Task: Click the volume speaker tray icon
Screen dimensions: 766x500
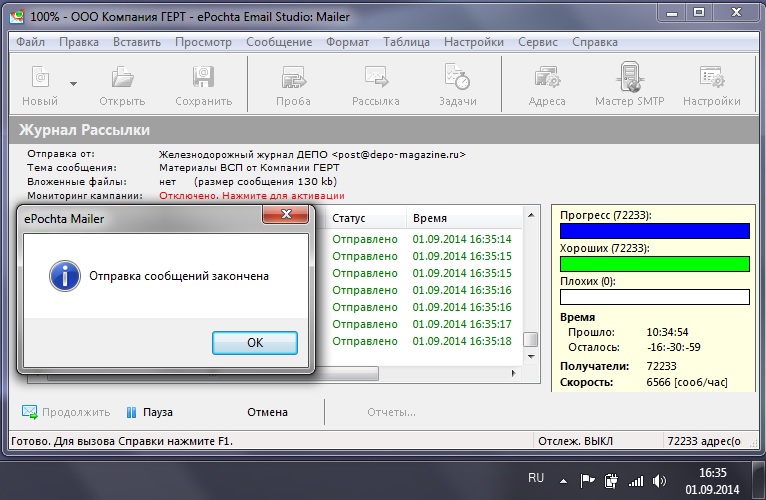Action: click(659, 481)
